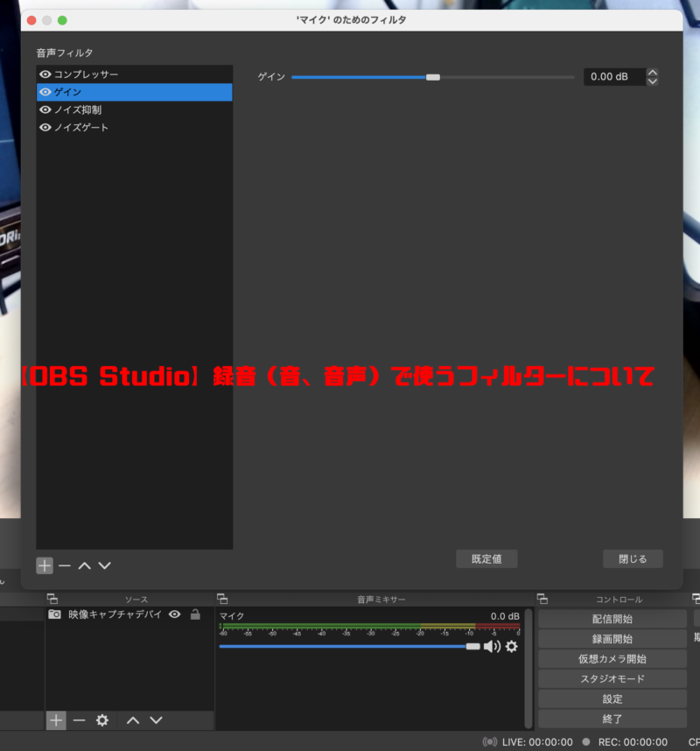Image resolution: width=700 pixels, height=751 pixels.
Task: Remove selected audio filter with minus icon
Action: click(x=65, y=565)
